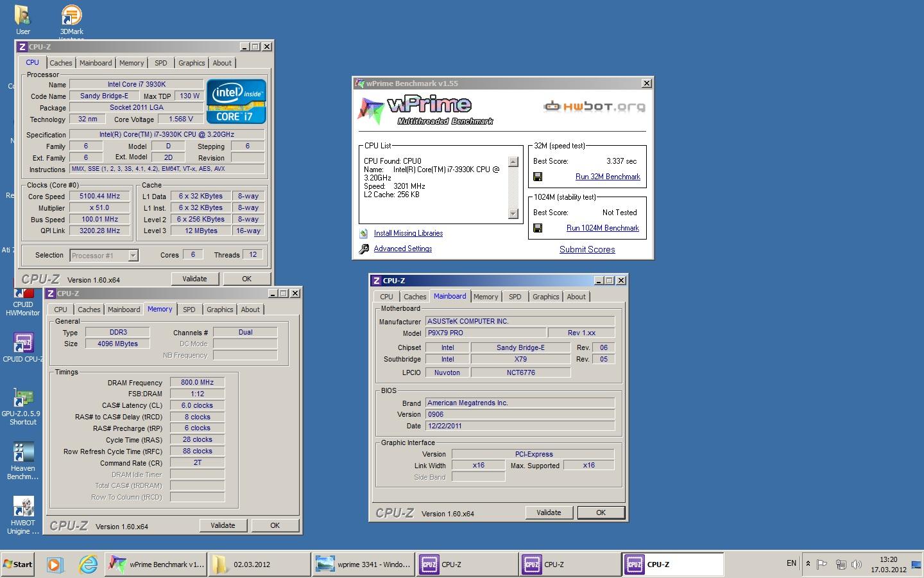Open the SPD tab in the Mainboard CPU-Z window

tap(515, 297)
